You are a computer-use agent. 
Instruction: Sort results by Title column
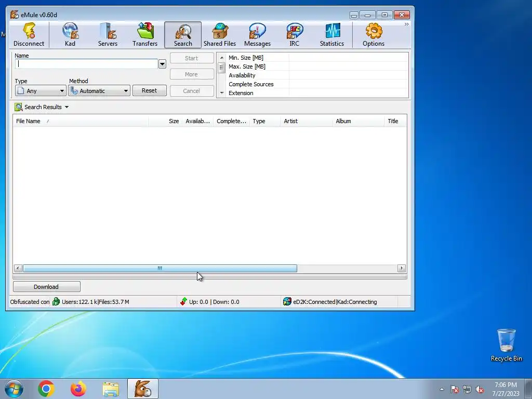tap(395, 121)
